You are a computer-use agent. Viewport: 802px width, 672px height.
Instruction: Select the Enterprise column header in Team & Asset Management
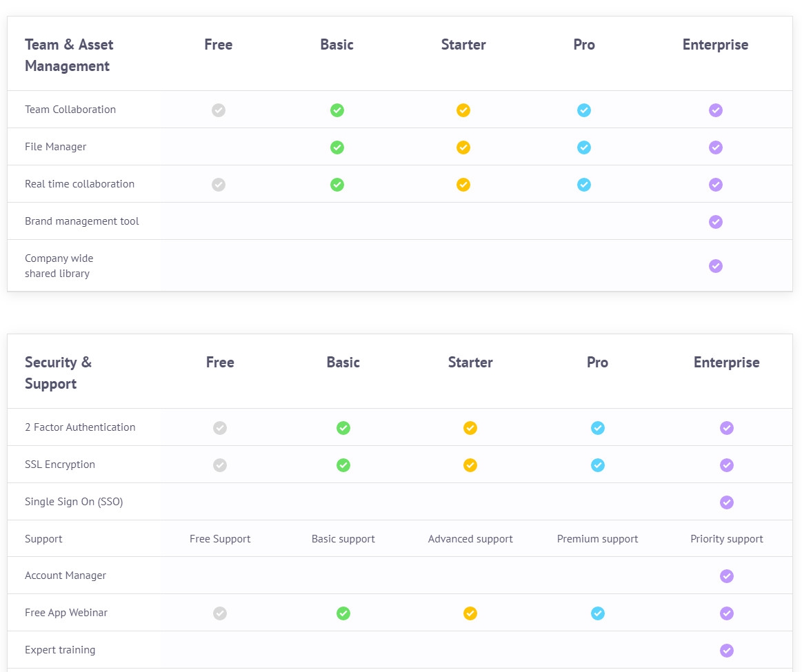tap(715, 45)
